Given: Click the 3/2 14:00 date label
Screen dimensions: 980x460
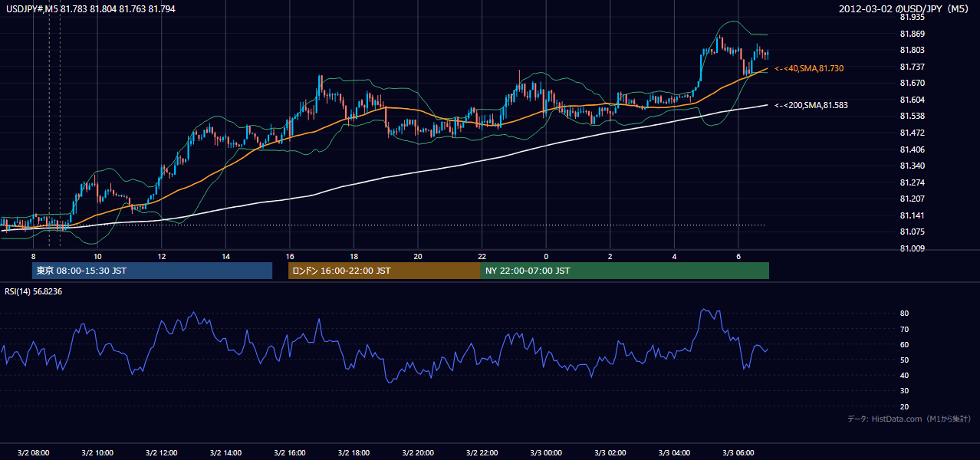Looking at the screenshot, I should point(225,453).
